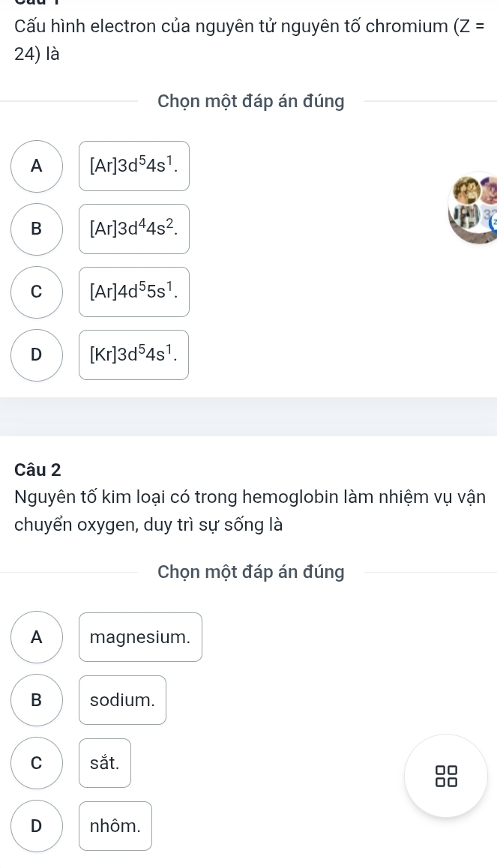Tap the magnesium answer box

point(140,638)
